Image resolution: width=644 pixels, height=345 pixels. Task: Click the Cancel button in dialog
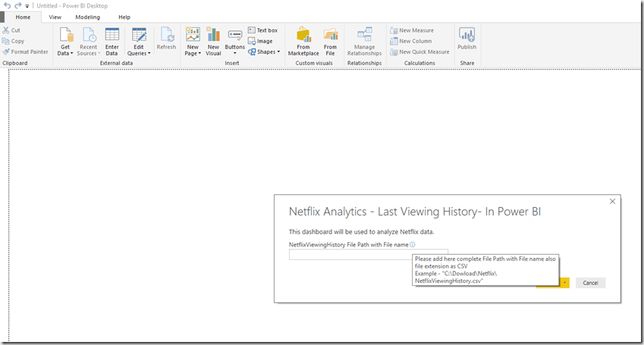tap(590, 283)
